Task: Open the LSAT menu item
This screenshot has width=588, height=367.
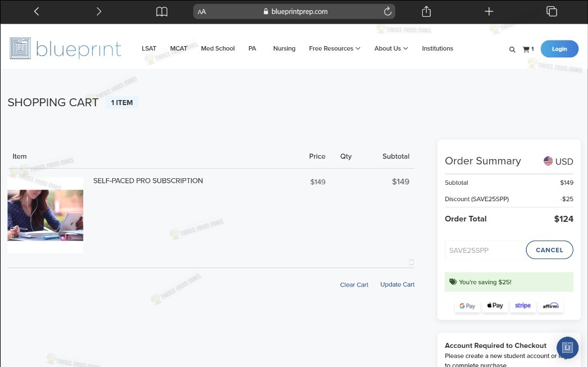Action: [149, 48]
